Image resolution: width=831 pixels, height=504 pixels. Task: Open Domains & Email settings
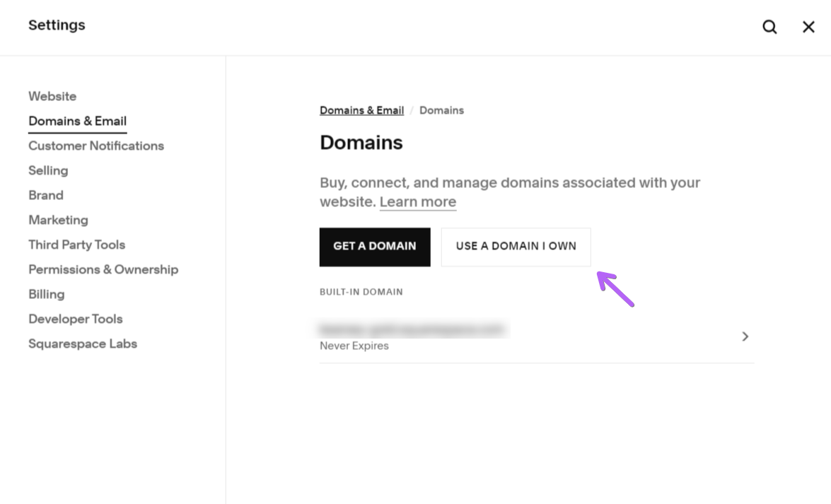[x=77, y=121]
